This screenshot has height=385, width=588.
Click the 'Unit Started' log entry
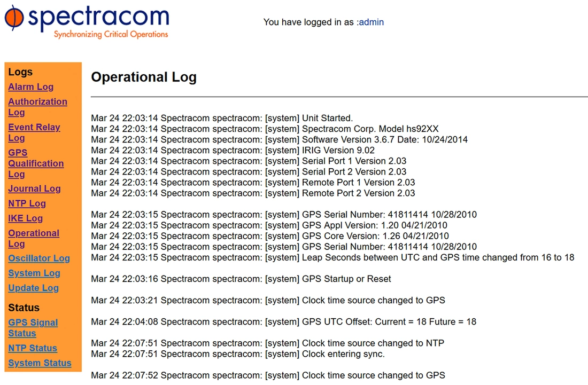click(x=222, y=119)
